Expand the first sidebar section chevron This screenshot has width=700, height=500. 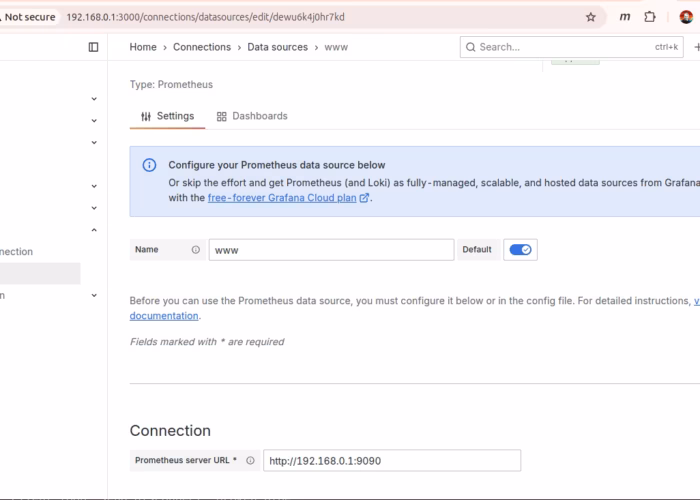coord(94,99)
